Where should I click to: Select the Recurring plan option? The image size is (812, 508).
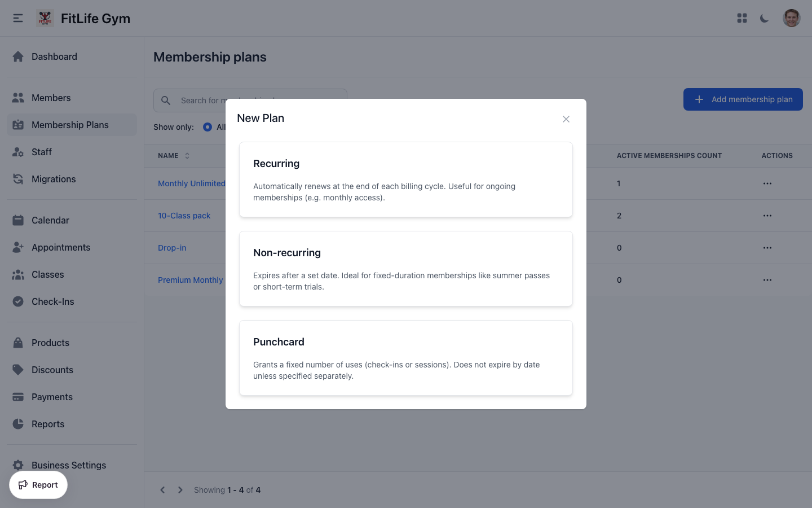[405, 179]
